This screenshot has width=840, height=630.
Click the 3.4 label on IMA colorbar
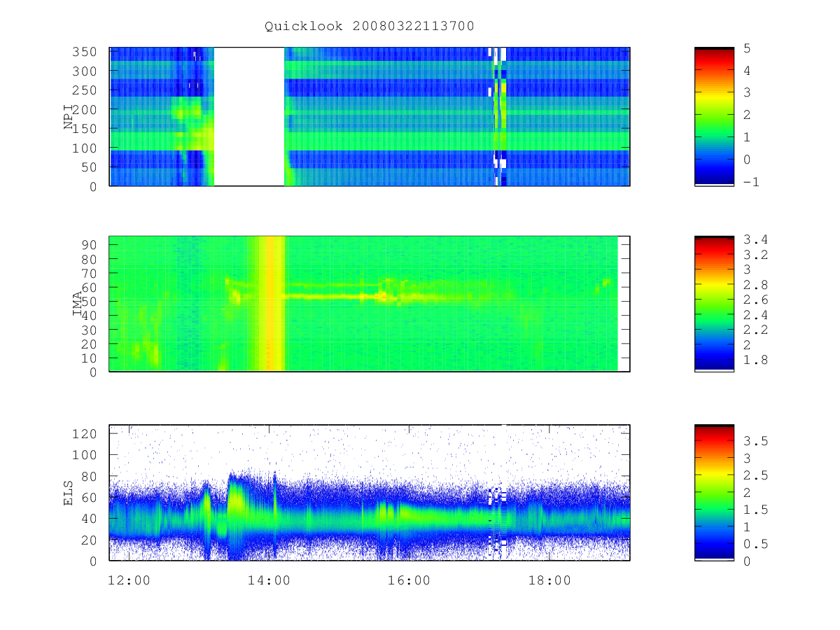tap(755, 239)
